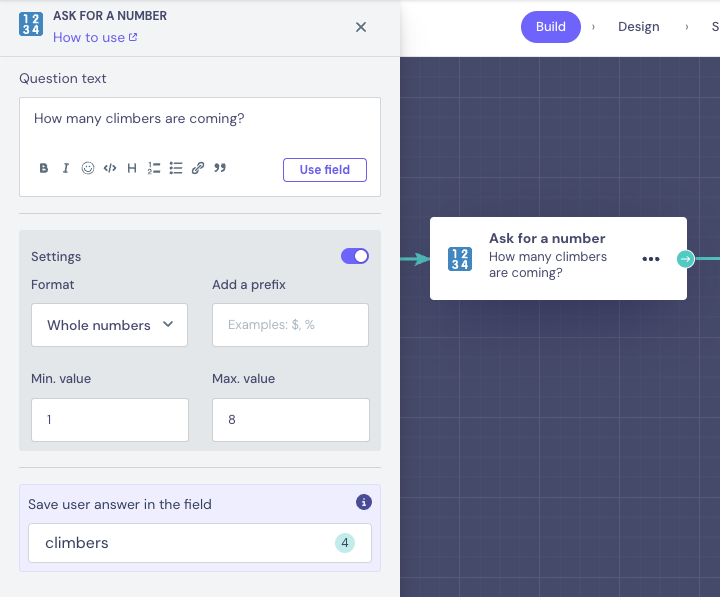Screen dimensions: 720x597
Task: Insert a block quote
Action: tap(220, 168)
